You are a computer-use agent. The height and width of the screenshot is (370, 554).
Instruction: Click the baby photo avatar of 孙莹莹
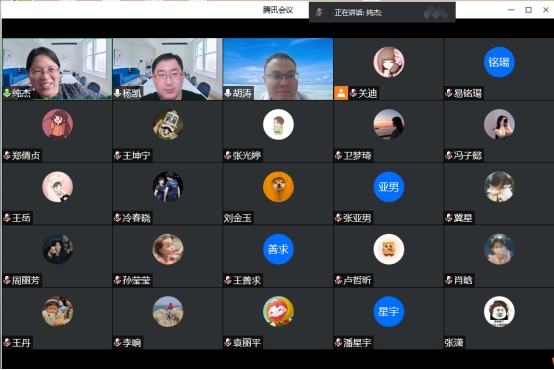[x=168, y=249]
